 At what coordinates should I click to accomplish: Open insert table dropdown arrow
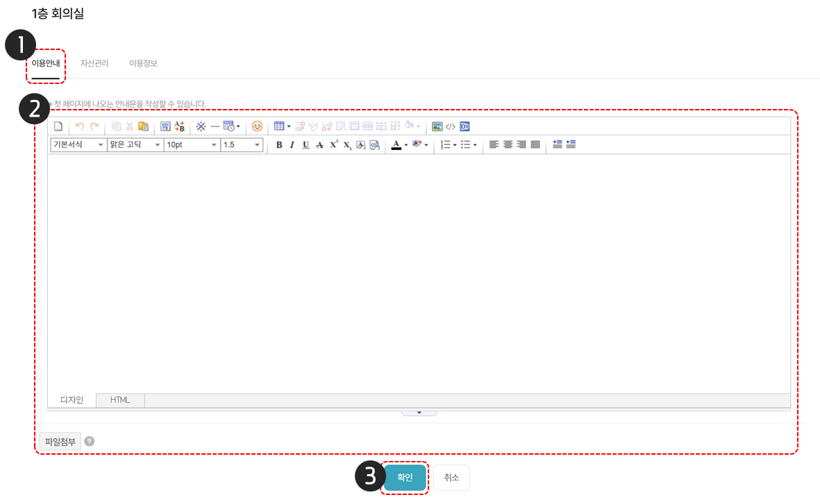coord(289,126)
